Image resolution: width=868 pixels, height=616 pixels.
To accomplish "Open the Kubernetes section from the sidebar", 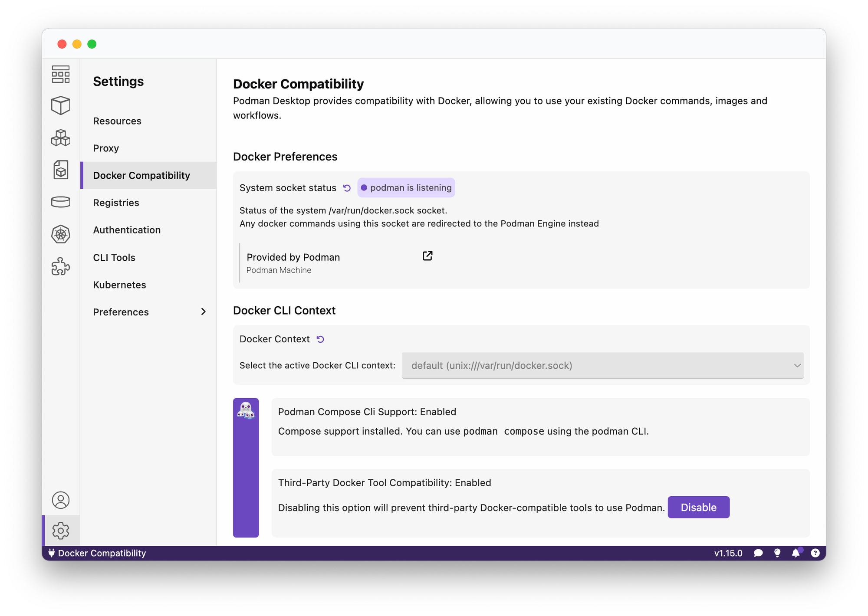I will click(x=61, y=234).
